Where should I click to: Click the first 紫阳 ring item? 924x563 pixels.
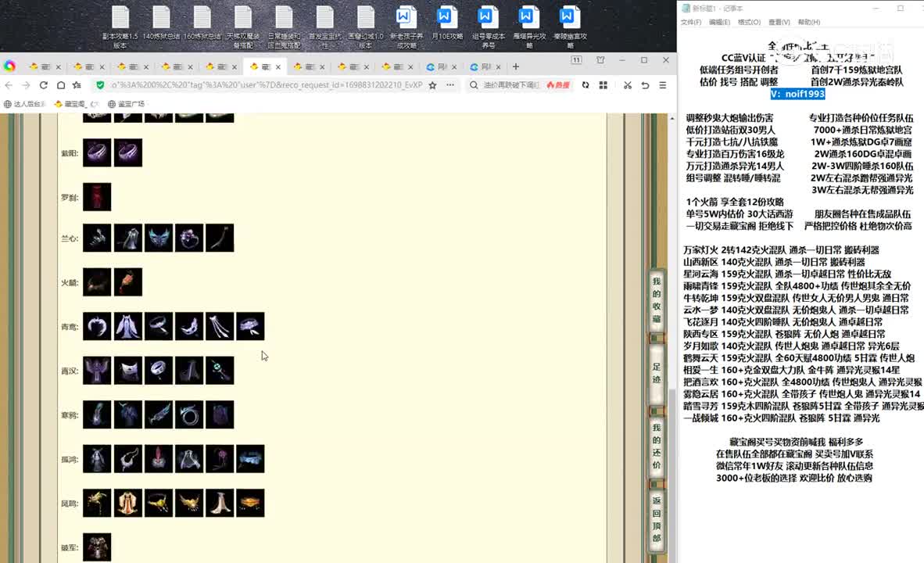(x=97, y=152)
